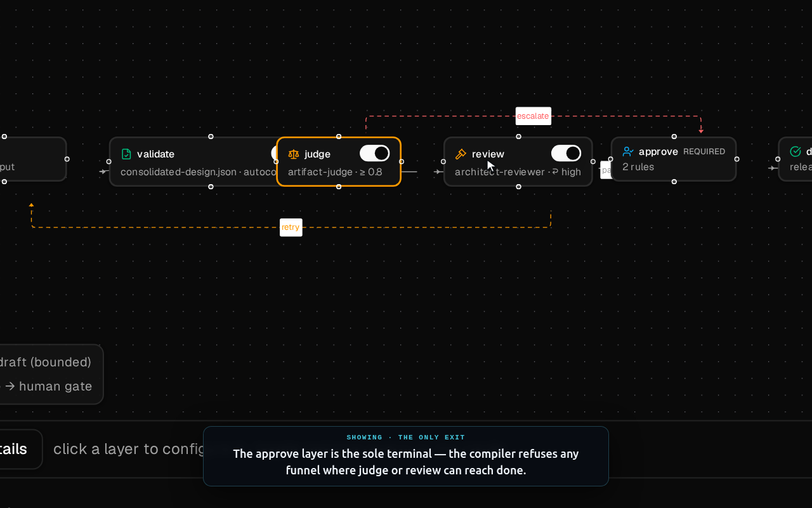Click the "draft (bounded)" legend text
Screen dimensions: 812x508
click(x=46, y=363)
